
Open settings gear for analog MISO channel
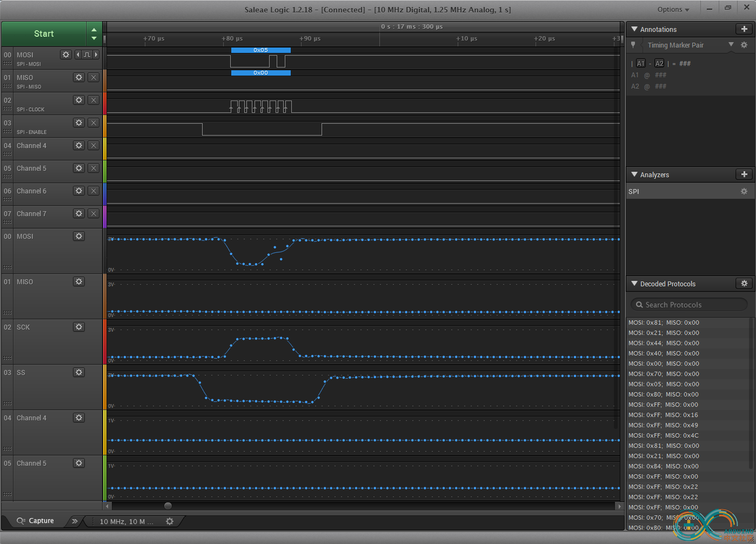pos(79,281)
